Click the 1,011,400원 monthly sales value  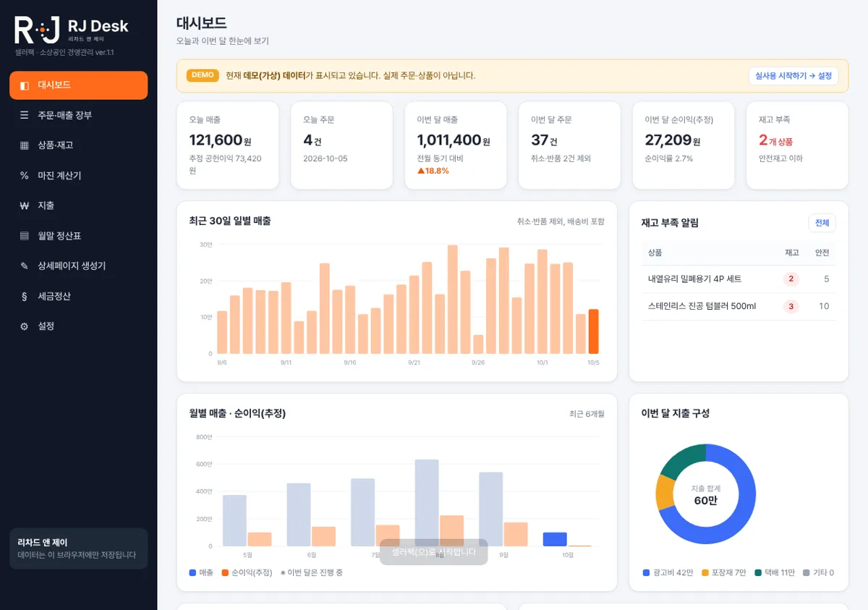[454, 140]
